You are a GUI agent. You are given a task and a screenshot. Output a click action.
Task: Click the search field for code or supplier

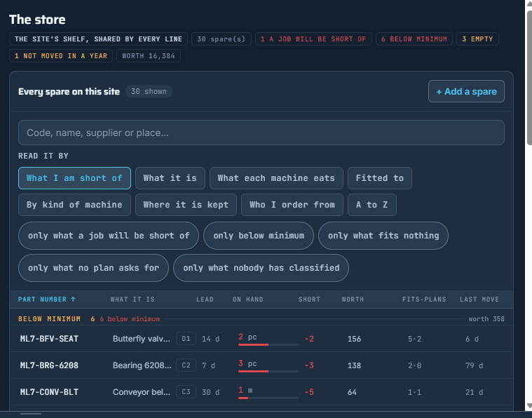pyautogui.click(x=261, y=133)
